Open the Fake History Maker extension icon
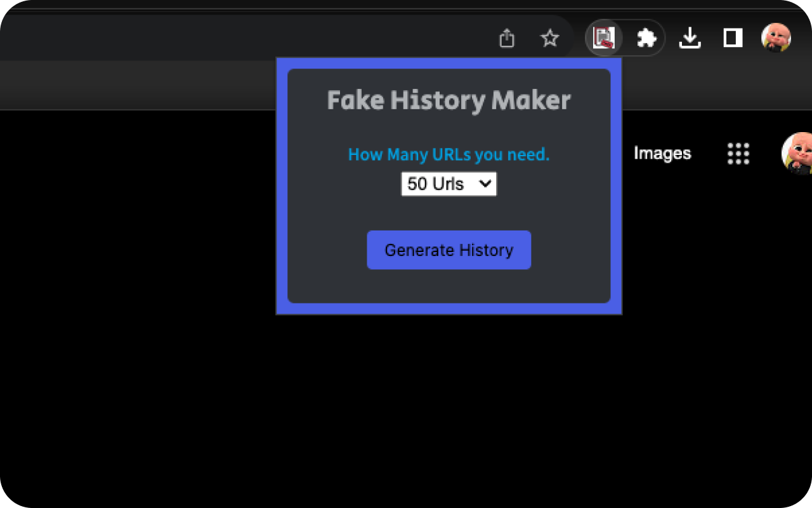The image size is (812, 508). coord(603,37)
